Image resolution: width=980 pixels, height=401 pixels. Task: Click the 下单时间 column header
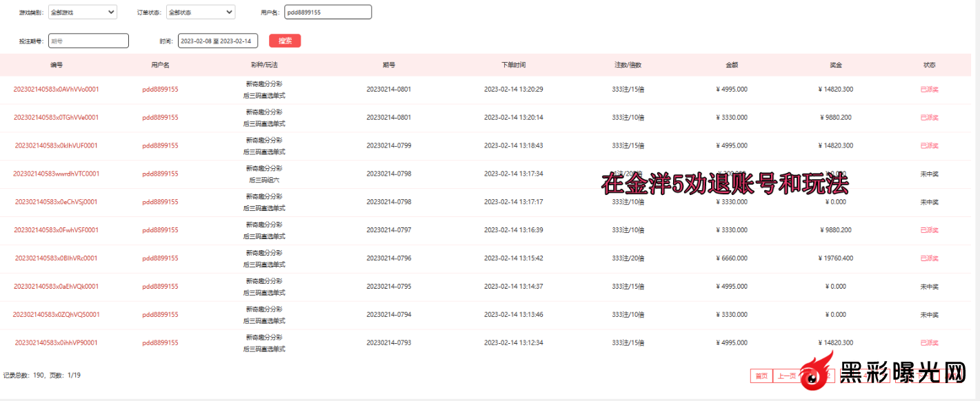point(513,65)
